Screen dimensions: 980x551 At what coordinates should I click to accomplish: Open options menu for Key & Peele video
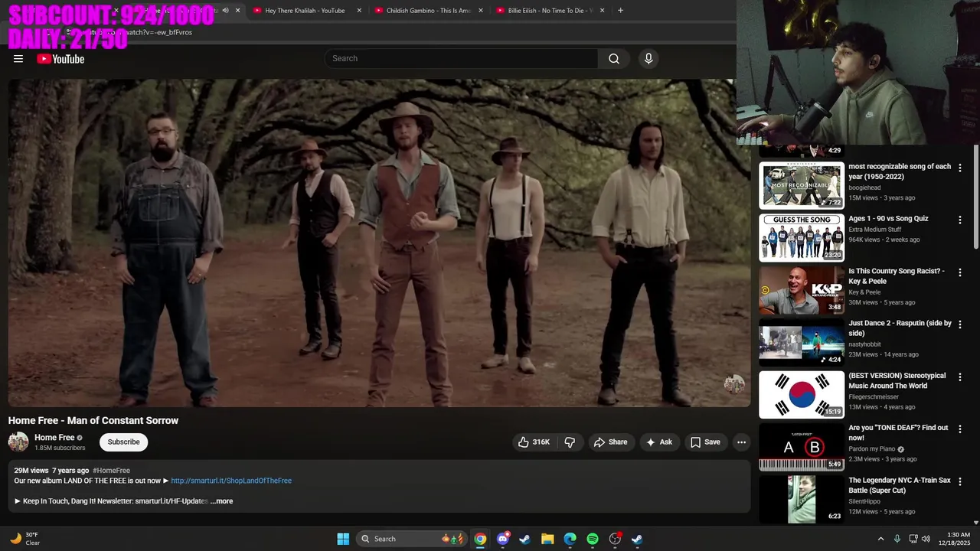pyautogui.click(x=960, y=272)
